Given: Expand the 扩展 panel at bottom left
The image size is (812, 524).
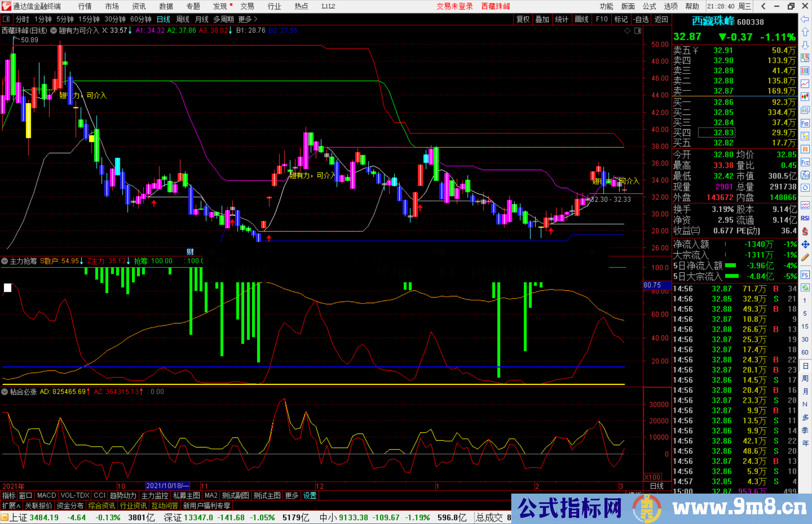Looking at the screenshot, I should (11, 506).
